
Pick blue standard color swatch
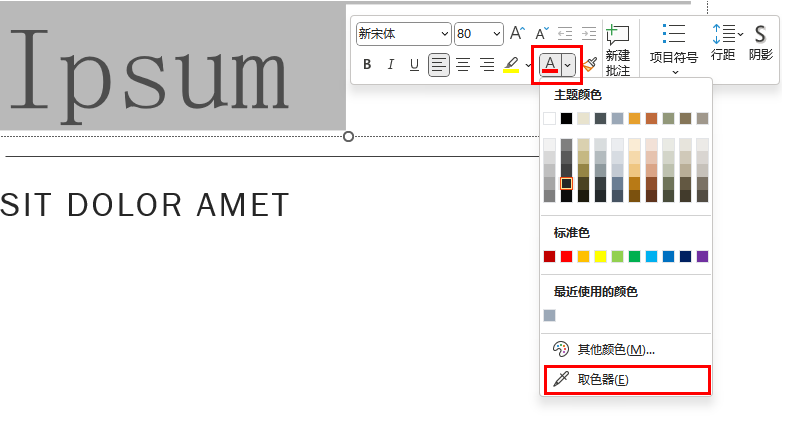(668, 256)
